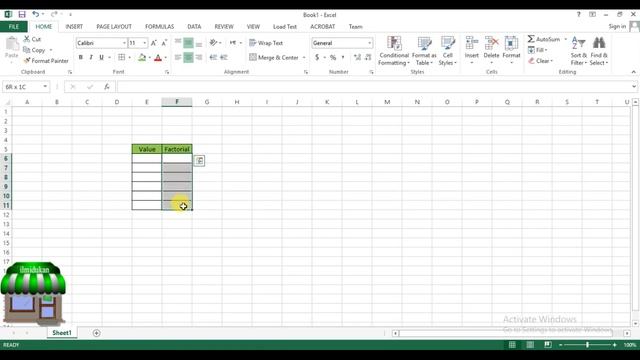Add a new sheet

tap(96, 333)
